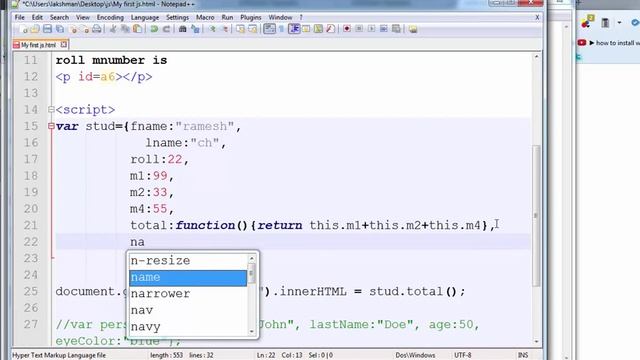
Task: Click the Open file toolbar icon
Action: [x=35, y=29]
